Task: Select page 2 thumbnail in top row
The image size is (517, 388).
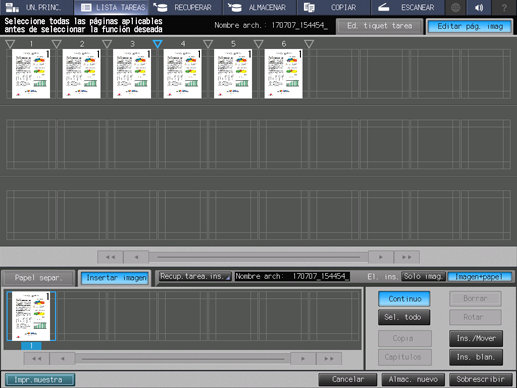Action: pos(81,74)
